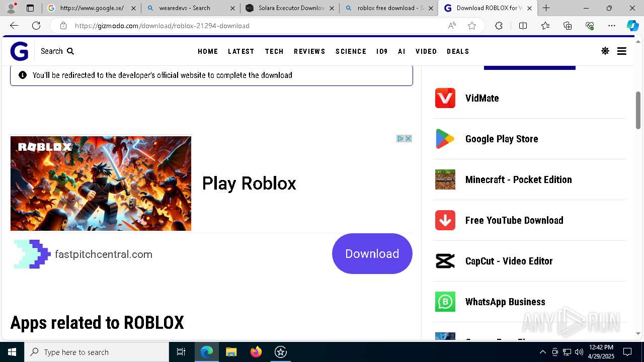Open the Minecraft Pocket Edition icon
644x362 pixels.
[x=445, y=179]
